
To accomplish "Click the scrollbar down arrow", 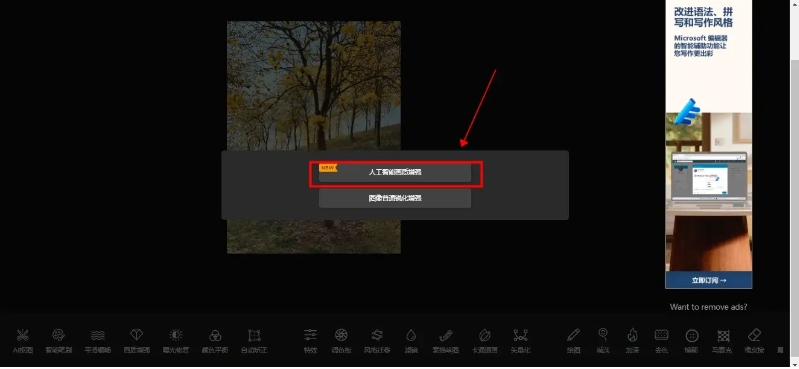I will (794, 364).
